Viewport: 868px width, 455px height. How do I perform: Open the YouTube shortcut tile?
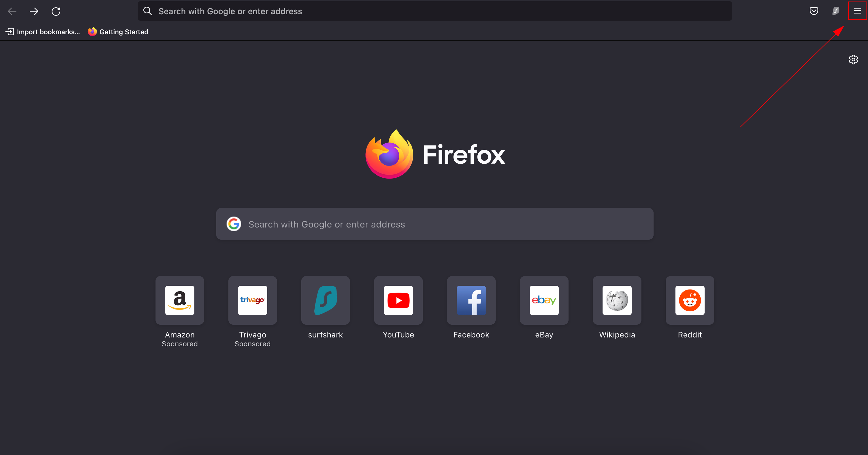398,300
